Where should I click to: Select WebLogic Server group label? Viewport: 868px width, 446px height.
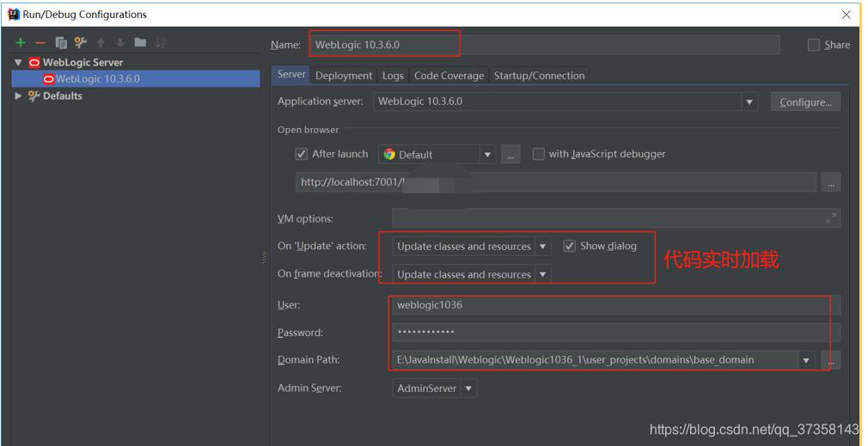83,63
